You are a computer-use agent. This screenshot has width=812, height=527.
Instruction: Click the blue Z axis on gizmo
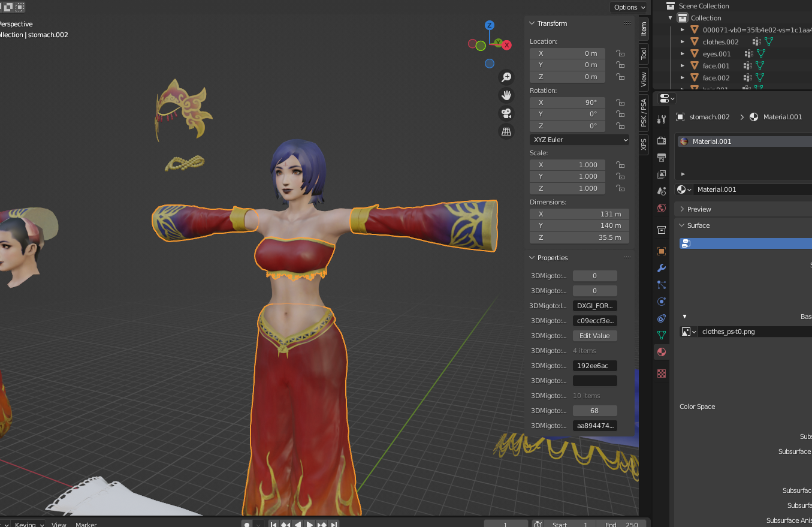pos(490,25)
